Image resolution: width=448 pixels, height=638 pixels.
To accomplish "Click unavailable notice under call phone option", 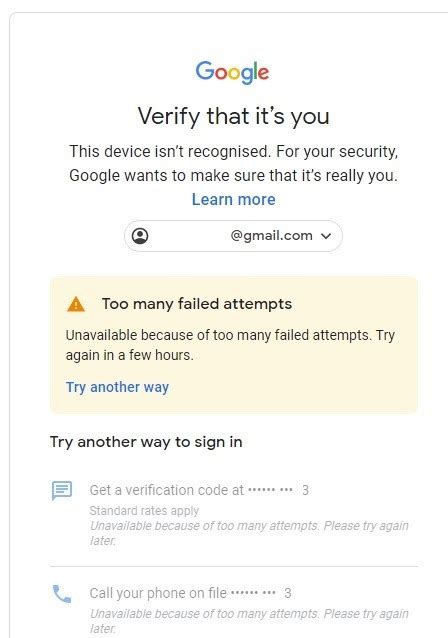I will click(x=249, y=621).
